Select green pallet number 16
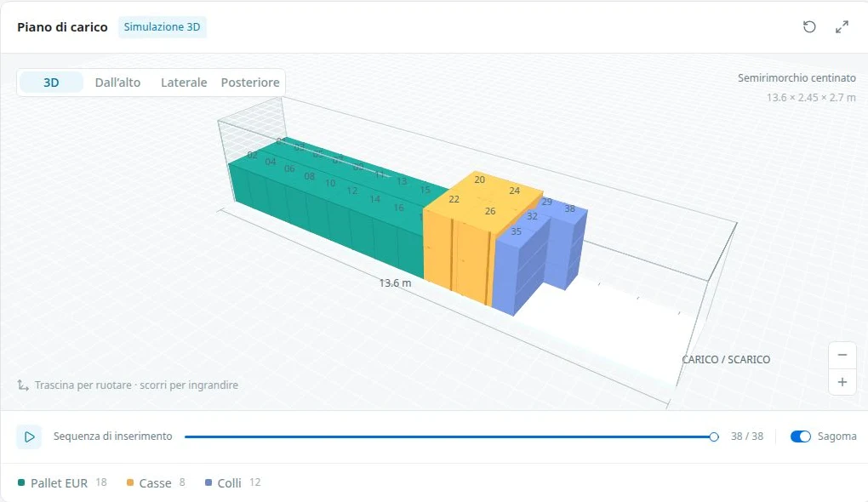Viewport: 868px width, 502px height. coord(398,208)
